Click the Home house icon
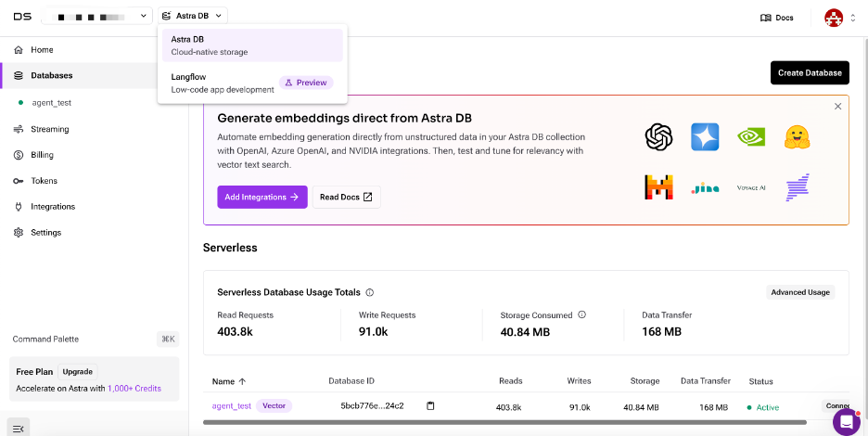 click(x=19, y=50)
